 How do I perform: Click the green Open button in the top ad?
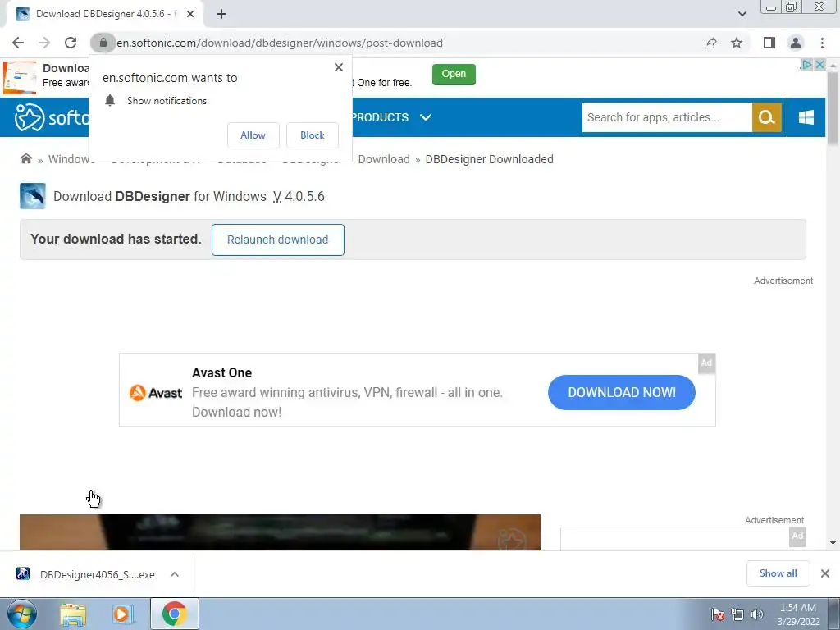click(454, 74)
